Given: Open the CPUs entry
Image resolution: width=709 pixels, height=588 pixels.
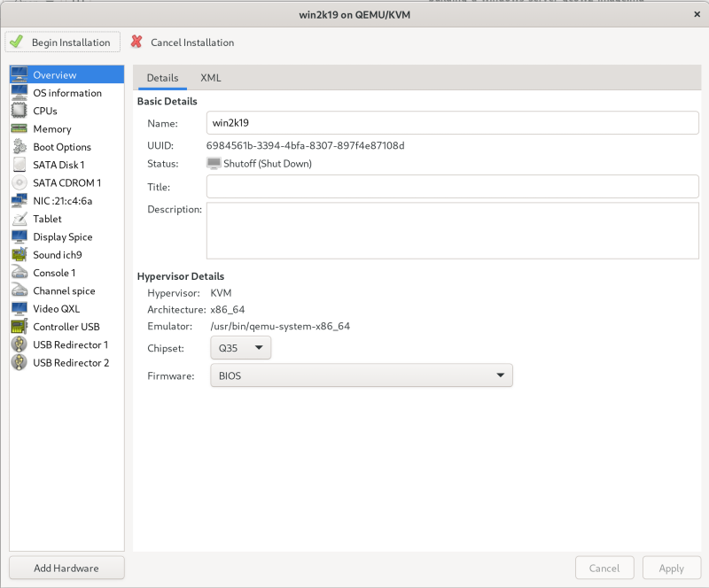Looking at the screenshot, I should tap(66, 111).
